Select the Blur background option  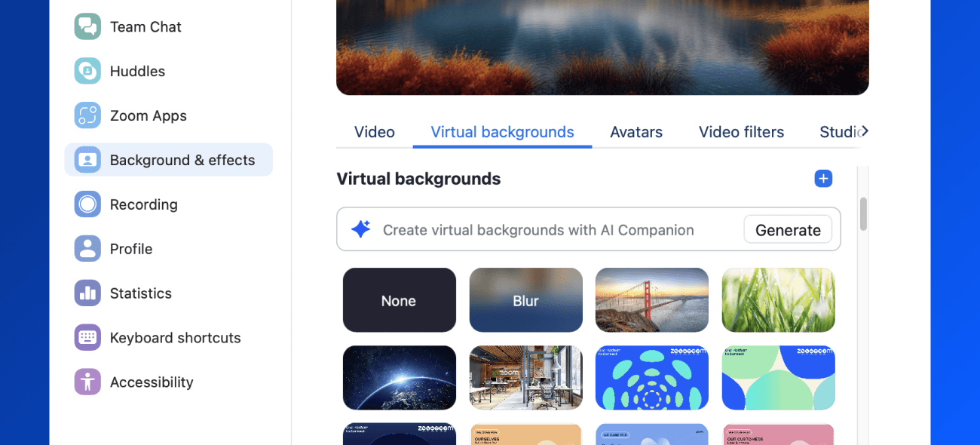tap(526, 300)
